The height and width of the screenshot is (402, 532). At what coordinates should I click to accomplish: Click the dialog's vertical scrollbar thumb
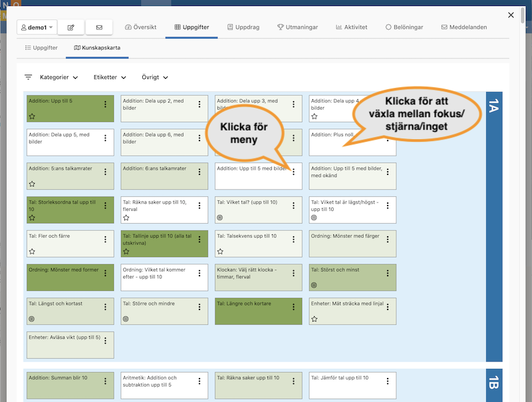click(x=524, y=15)
